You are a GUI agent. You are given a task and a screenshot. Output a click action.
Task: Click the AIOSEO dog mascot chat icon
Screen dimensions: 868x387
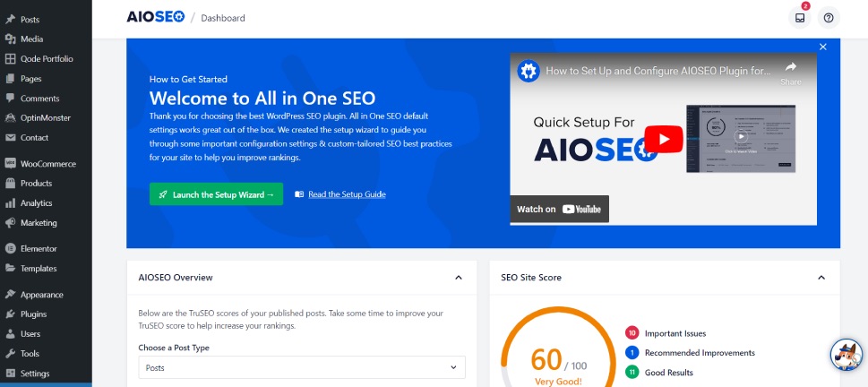coord(847,356)
